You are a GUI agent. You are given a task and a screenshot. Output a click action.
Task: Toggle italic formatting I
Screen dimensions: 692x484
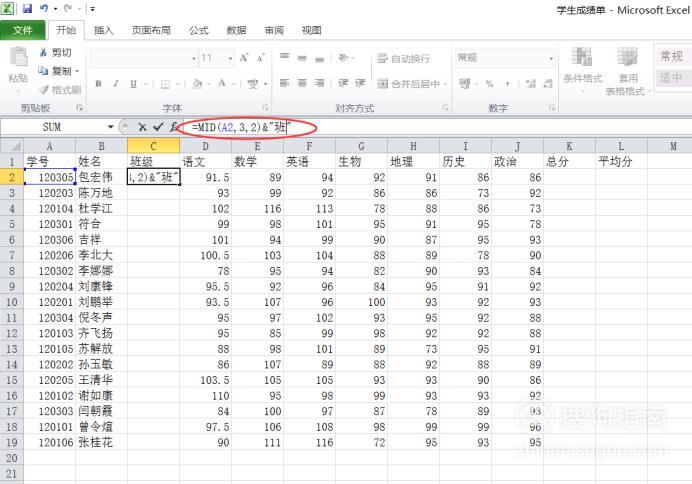click(x=116, y=83)
